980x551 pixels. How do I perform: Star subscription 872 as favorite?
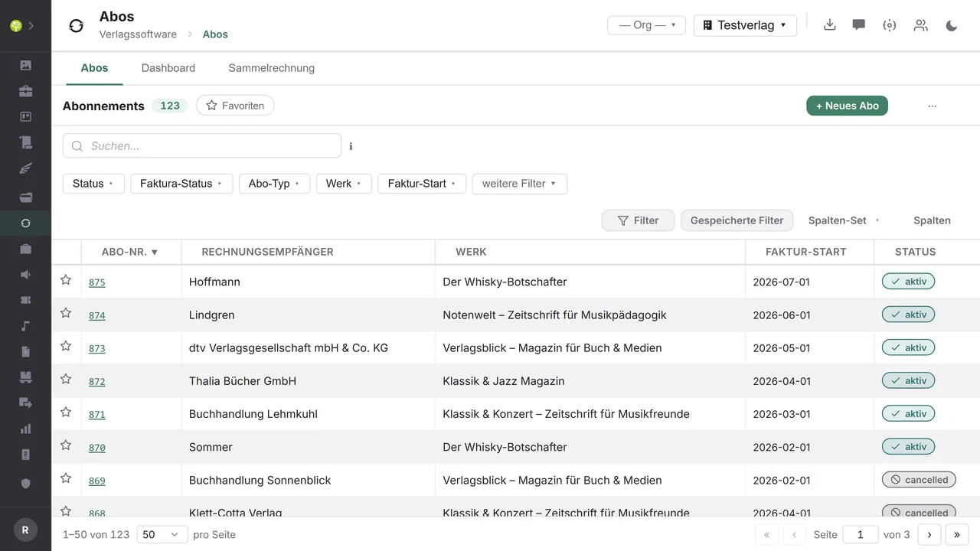click(x=66, y=379)
